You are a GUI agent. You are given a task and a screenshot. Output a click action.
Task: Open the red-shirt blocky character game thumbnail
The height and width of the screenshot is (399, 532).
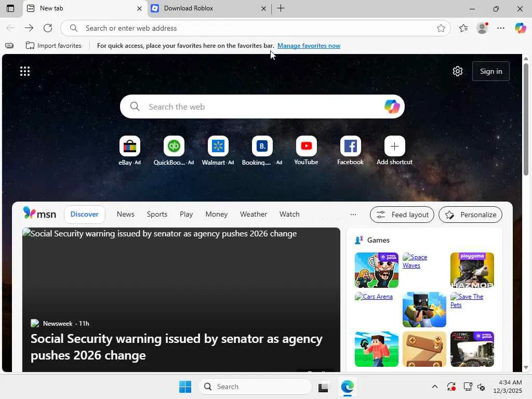coord(376,349)
